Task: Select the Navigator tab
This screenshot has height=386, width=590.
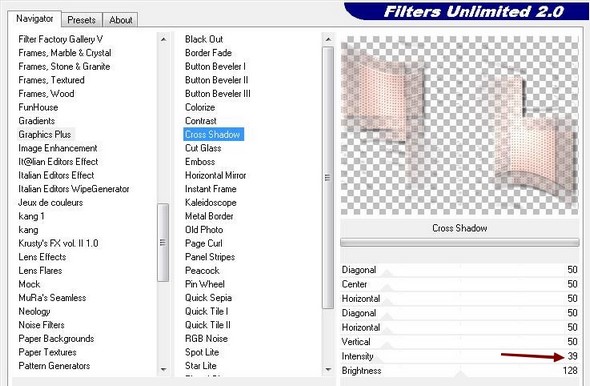Action: 34,18
